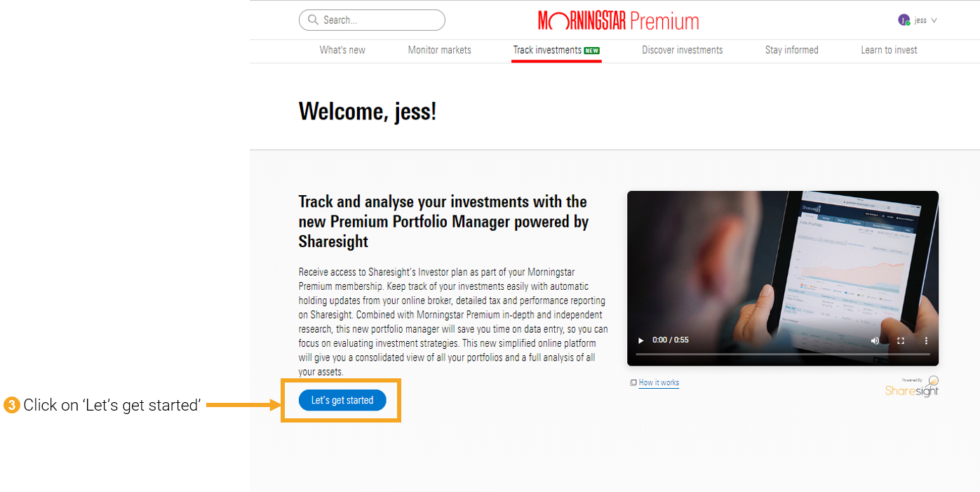
Task: Open the jess user avatar icon
Action: tap(904, 20)
